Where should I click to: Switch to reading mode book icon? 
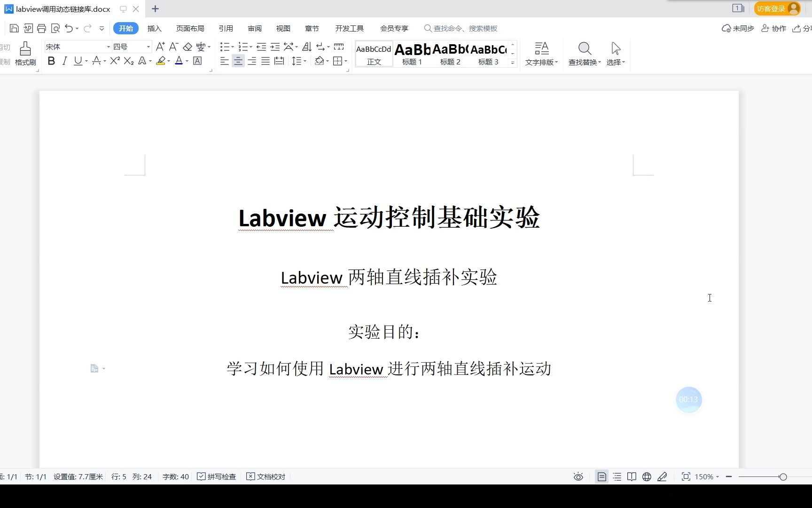click(x=632, y=476)
